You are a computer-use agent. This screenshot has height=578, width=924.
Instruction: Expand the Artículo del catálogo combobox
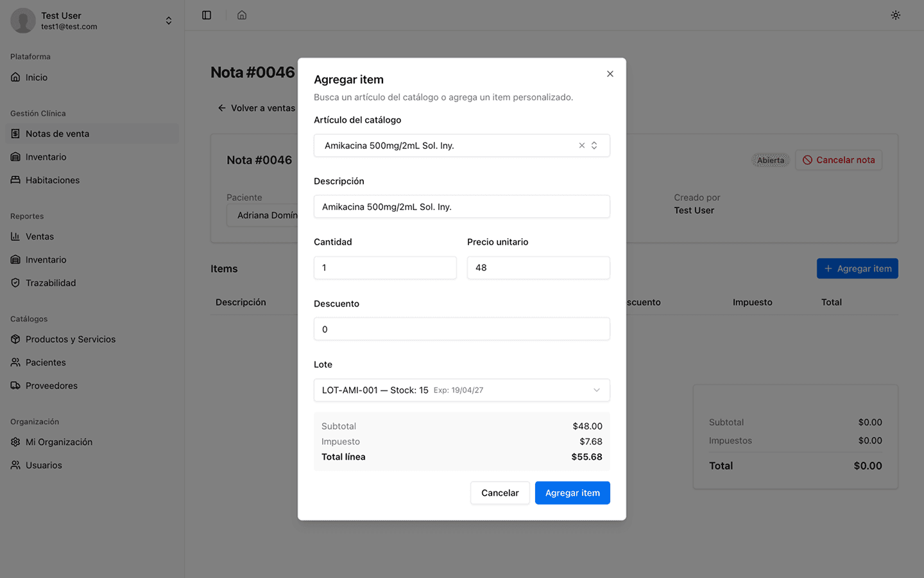pyautogui.click(x=594, y=146)
